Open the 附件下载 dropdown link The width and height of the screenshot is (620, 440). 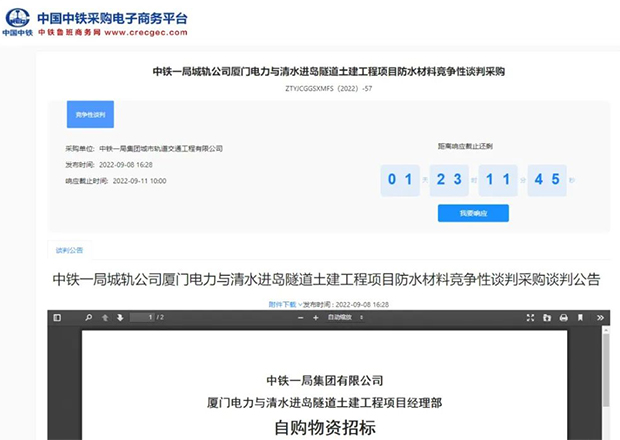coord(285,304)
